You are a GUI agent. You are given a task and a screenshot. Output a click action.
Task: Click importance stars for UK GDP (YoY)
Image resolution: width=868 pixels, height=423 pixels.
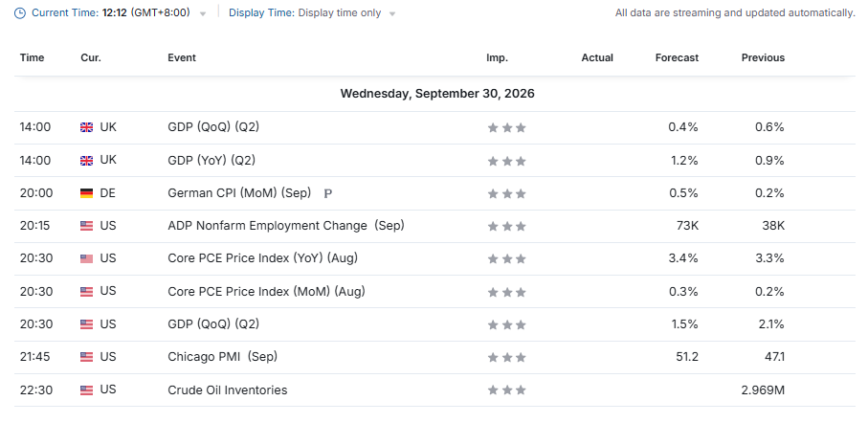click(x=506, y=161)
